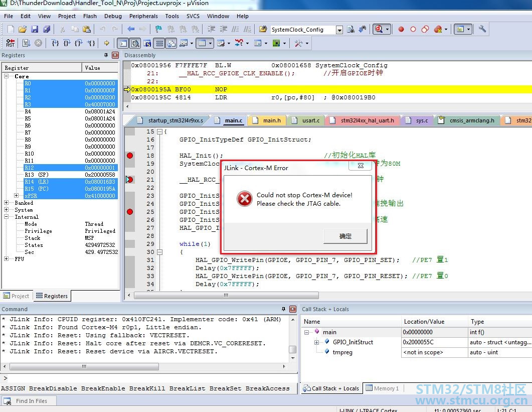
Task: Close the JLink error dialog X
Action: pyautogui.click(x=361, y=166)
